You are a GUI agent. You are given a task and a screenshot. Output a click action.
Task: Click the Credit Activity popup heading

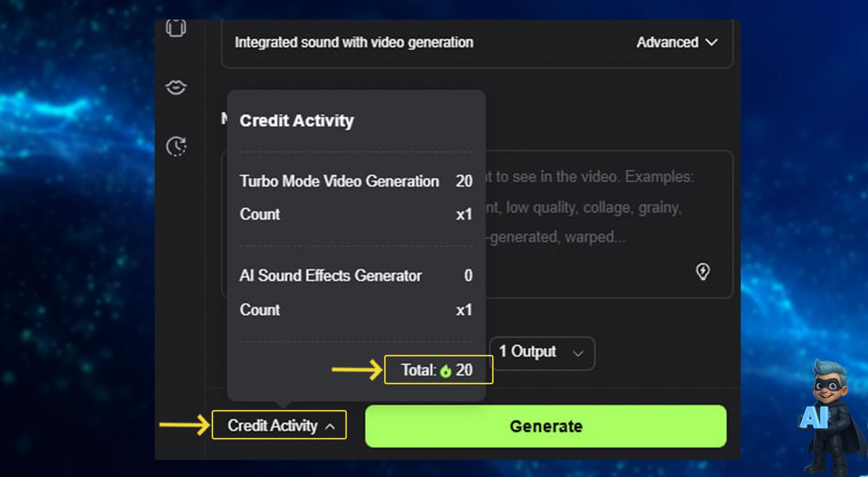(296, 120)
